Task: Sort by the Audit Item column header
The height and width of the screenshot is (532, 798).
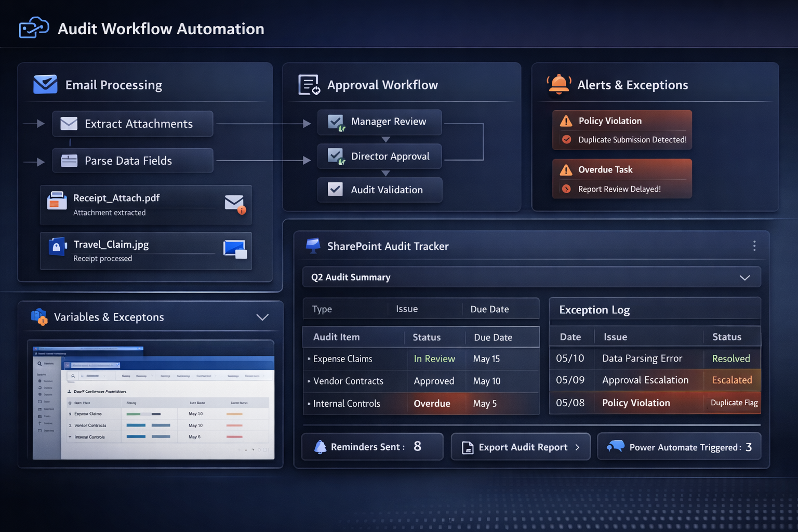Action: coord(336,337)
